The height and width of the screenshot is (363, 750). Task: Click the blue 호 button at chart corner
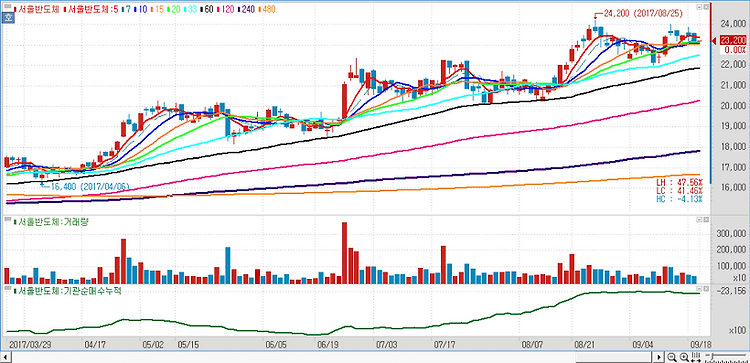click(8, 19)
